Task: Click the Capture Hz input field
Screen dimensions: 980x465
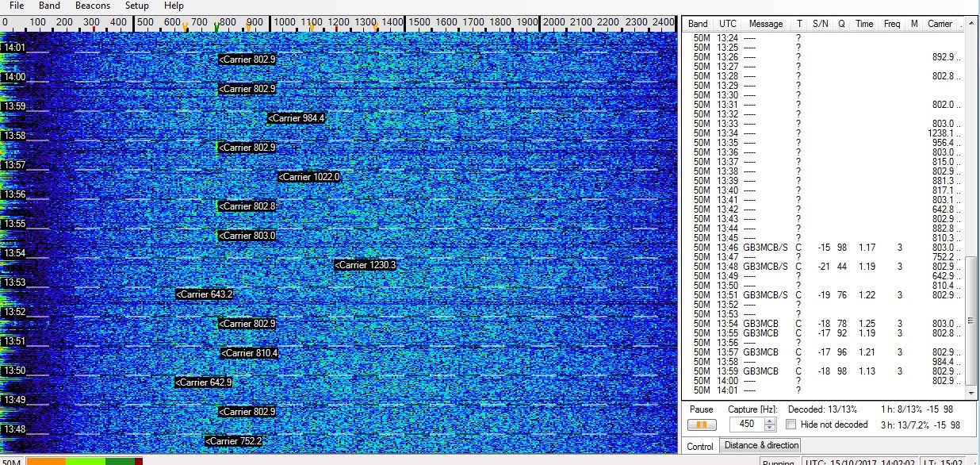Action: [x=746, y=424]
